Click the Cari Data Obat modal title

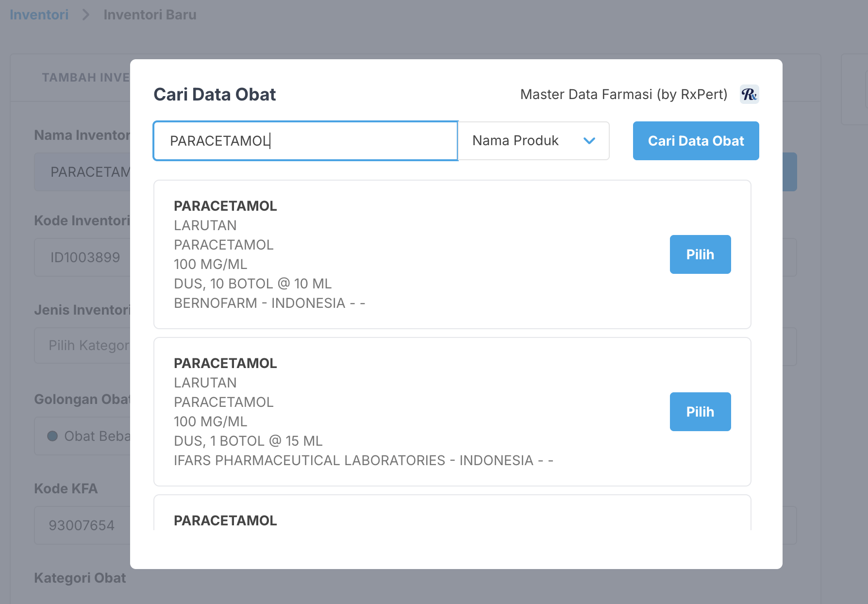click(215, 94)
